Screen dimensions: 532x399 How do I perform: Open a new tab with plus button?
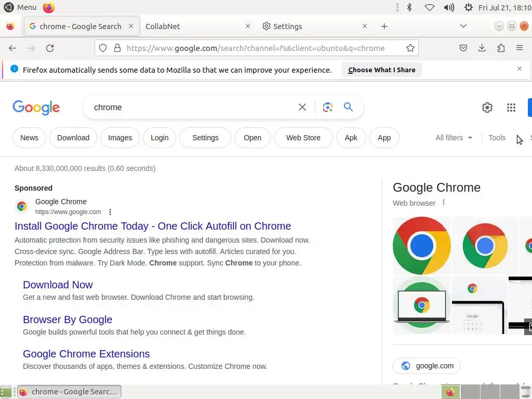[x=384, y=26]
